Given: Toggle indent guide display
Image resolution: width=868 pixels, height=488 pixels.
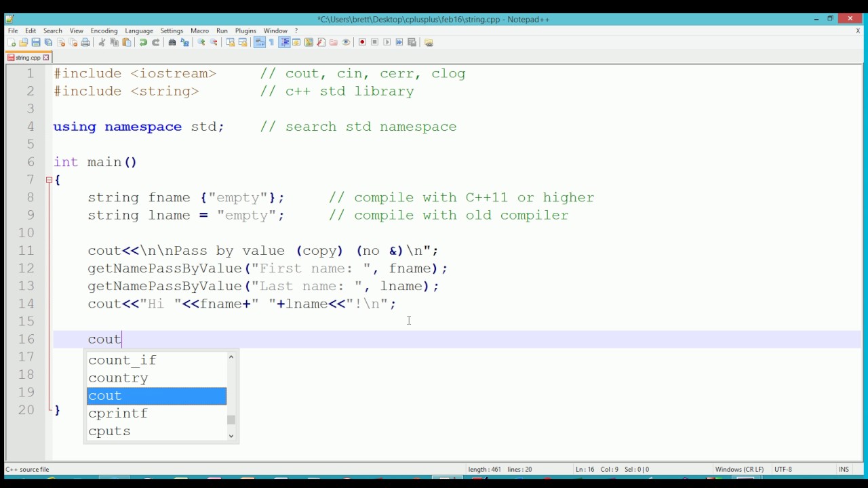Looking at the screenshot, I should [x=285, y=42].
